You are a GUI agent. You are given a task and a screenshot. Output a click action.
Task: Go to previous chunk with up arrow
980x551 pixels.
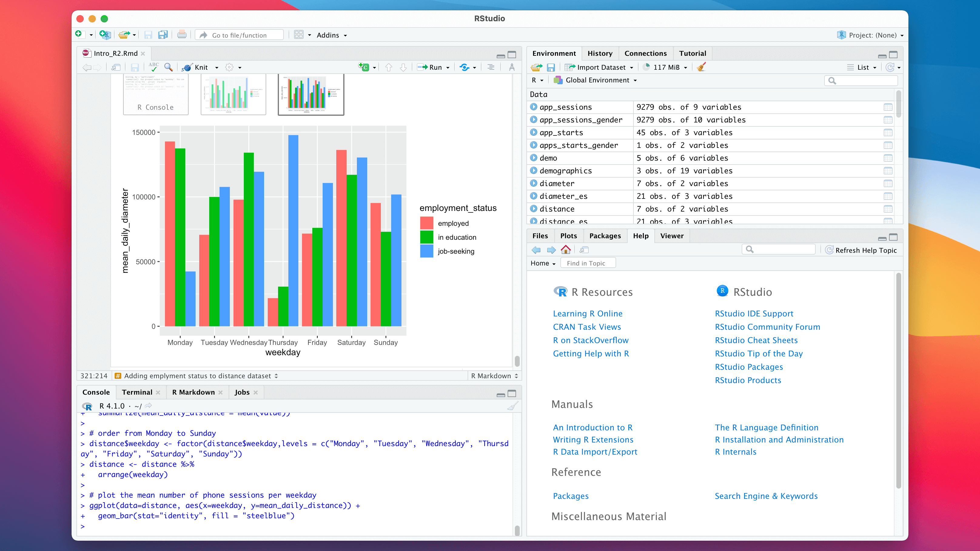pos(388,67)
